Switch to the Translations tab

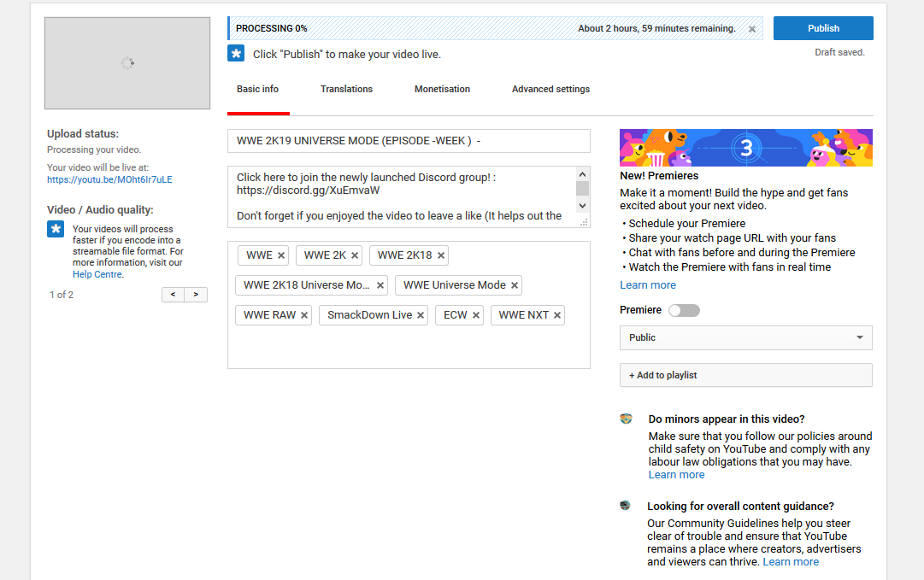coord(346,89)
